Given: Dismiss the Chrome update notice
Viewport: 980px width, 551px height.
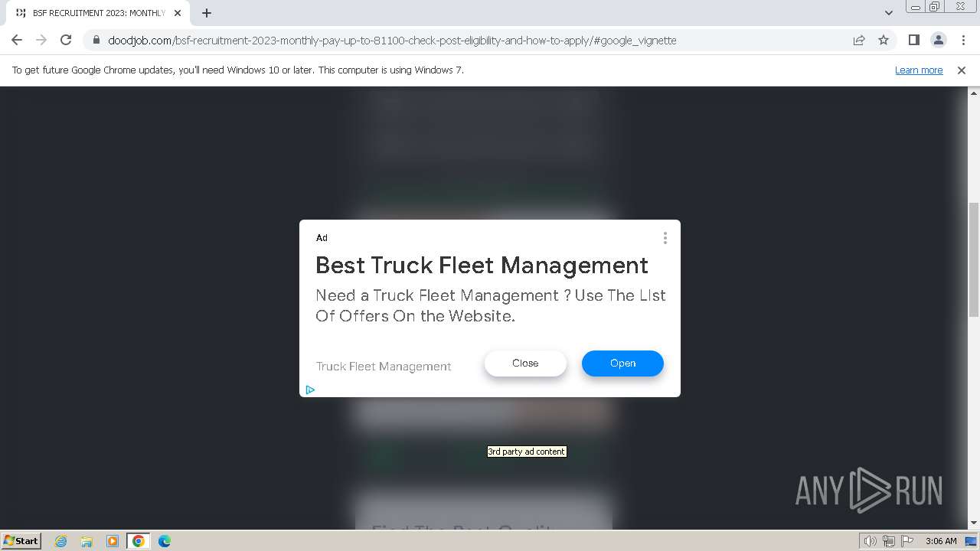Looking at the screenshot, I should click(x=962, y=70).
